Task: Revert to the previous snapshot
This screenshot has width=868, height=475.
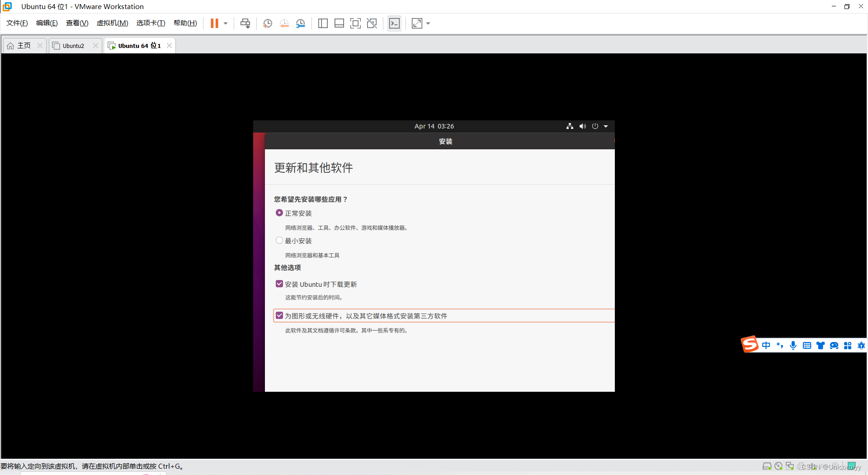Action: coord(284,24)
